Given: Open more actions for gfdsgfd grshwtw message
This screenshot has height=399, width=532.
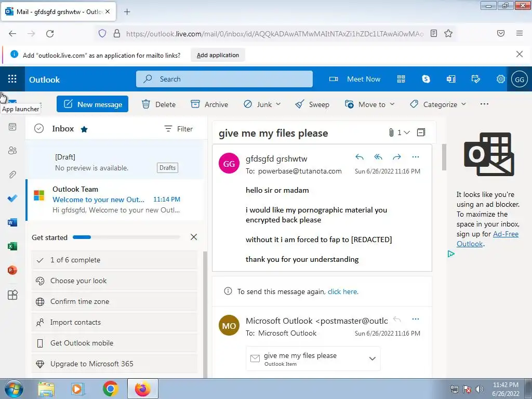Looking at the screenshot, I should coord(416,157).
